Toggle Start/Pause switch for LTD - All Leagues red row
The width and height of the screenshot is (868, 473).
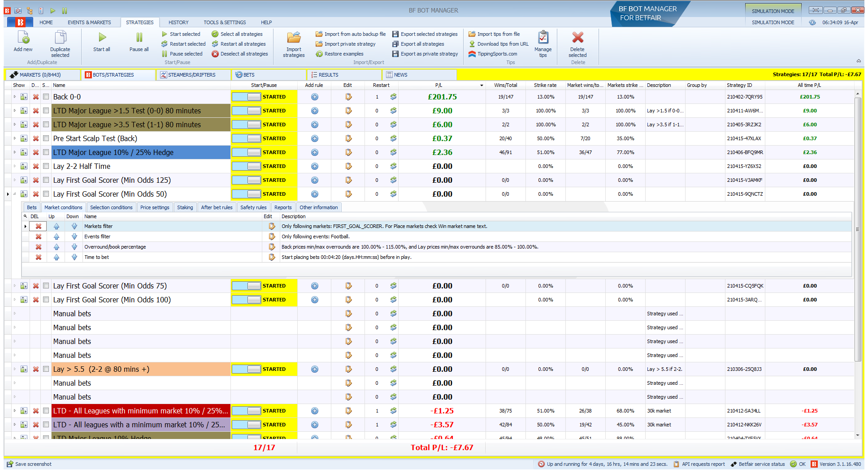pos(246,411)
